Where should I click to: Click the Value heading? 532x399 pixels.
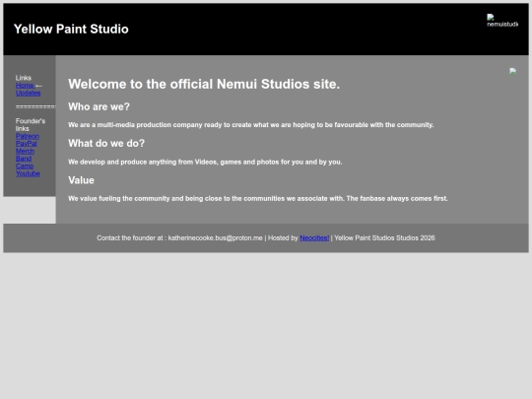81,180
